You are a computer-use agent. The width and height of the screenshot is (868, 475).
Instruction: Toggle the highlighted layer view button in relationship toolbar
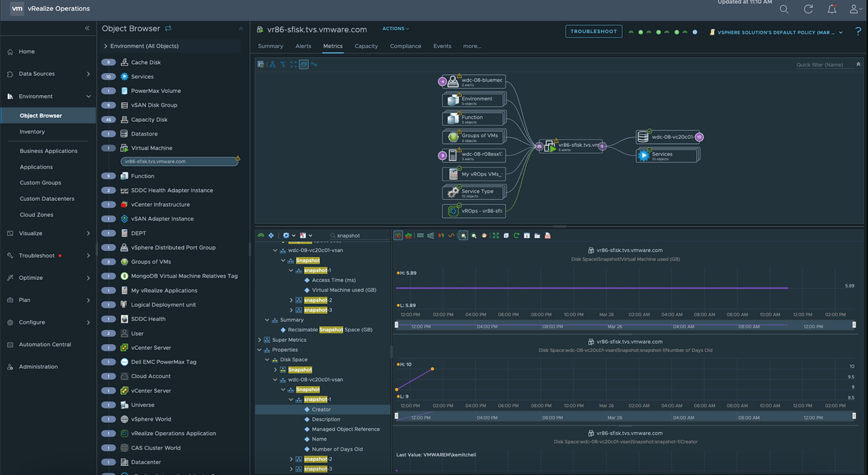pyautogui.click(x=304, y=64)
